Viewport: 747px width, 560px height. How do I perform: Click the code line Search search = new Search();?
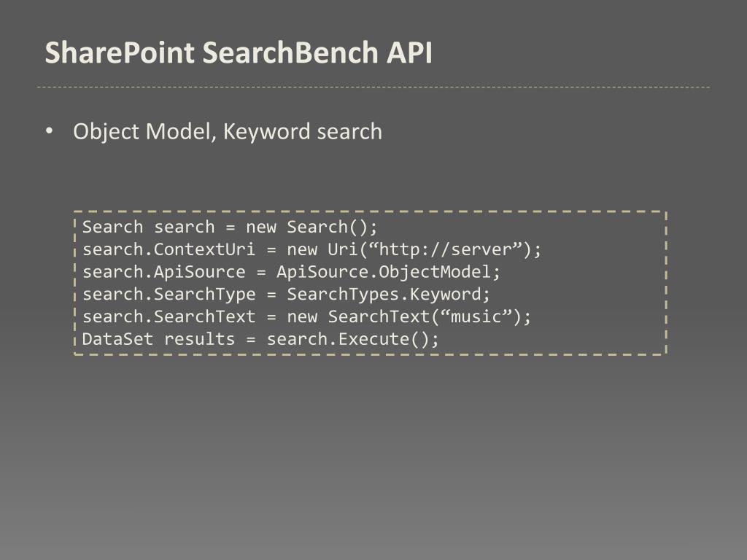coord(231,227)
